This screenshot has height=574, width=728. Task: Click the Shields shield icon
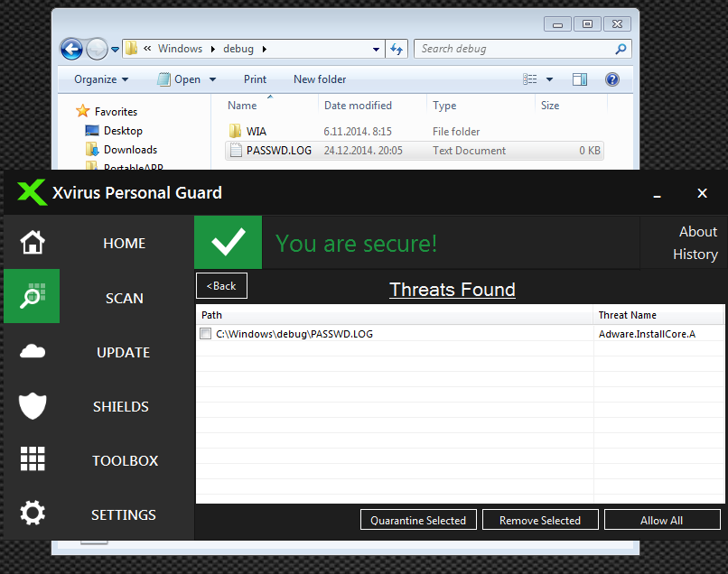(x=33, y=406)
